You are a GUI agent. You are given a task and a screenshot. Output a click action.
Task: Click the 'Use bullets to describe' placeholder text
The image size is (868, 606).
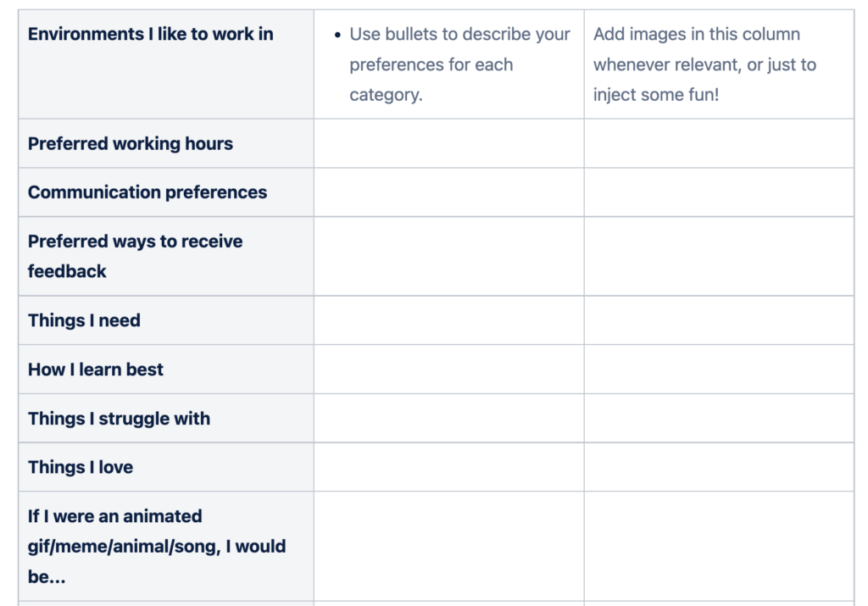tap(459, 64)
